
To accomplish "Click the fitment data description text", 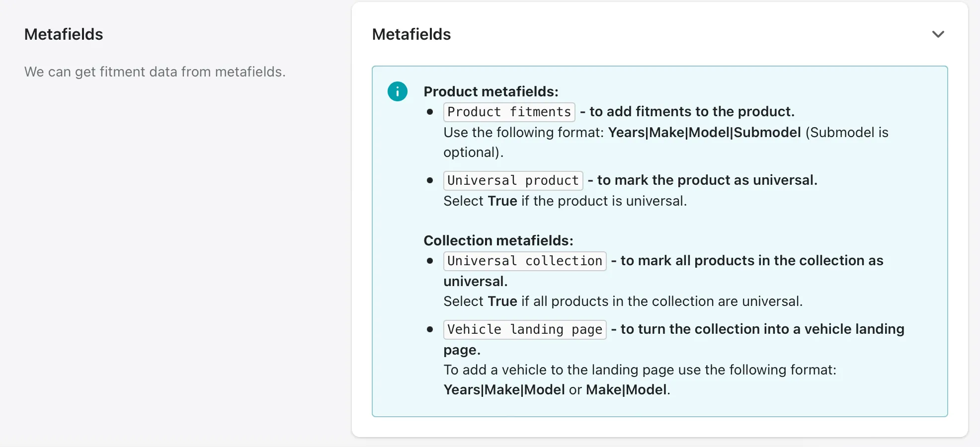I will click(x=155, y=72).
